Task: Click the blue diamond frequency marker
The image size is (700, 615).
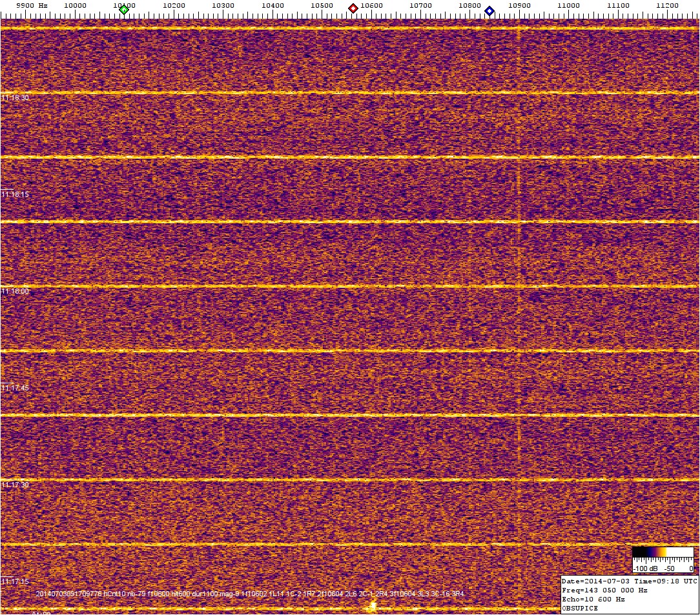Action: point(489,11)
